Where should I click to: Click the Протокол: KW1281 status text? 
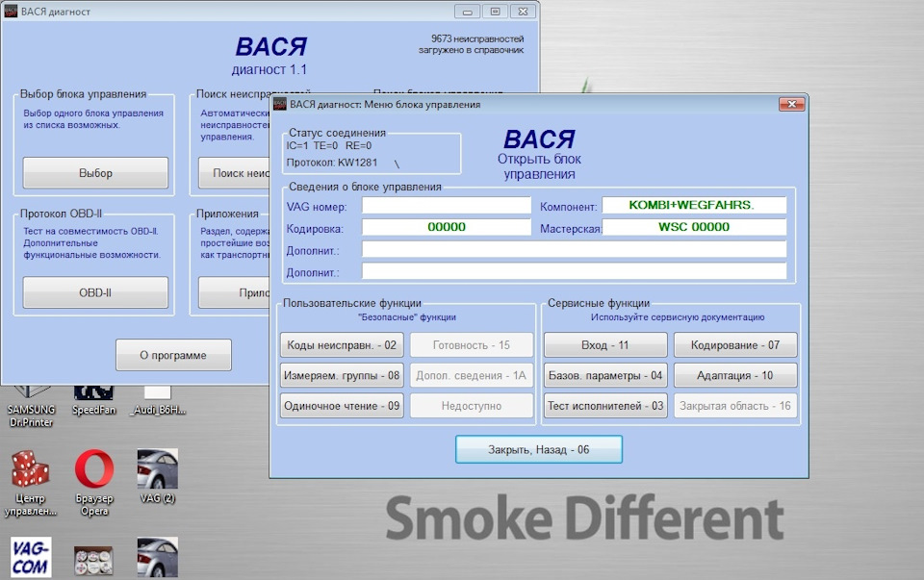332,163
